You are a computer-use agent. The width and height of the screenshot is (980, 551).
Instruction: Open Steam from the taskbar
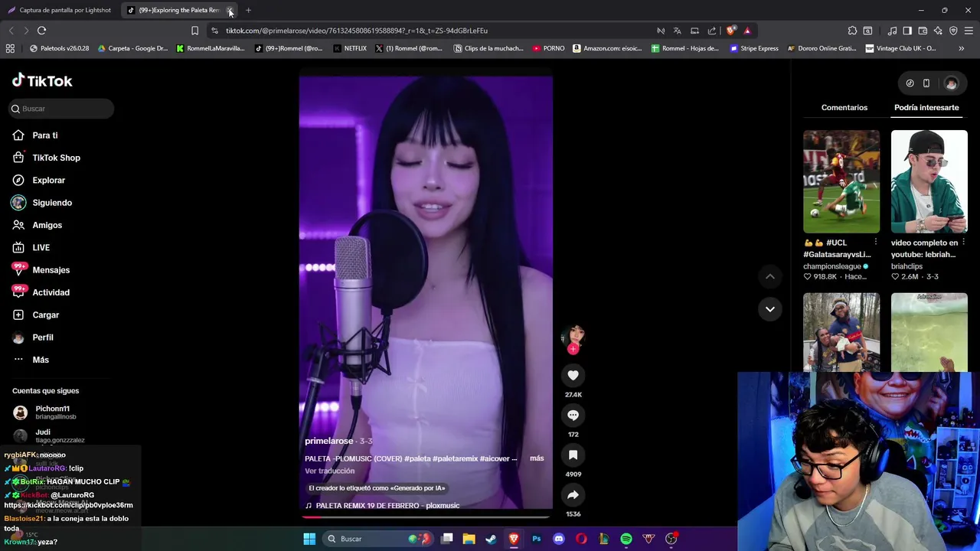pos(492,539)
